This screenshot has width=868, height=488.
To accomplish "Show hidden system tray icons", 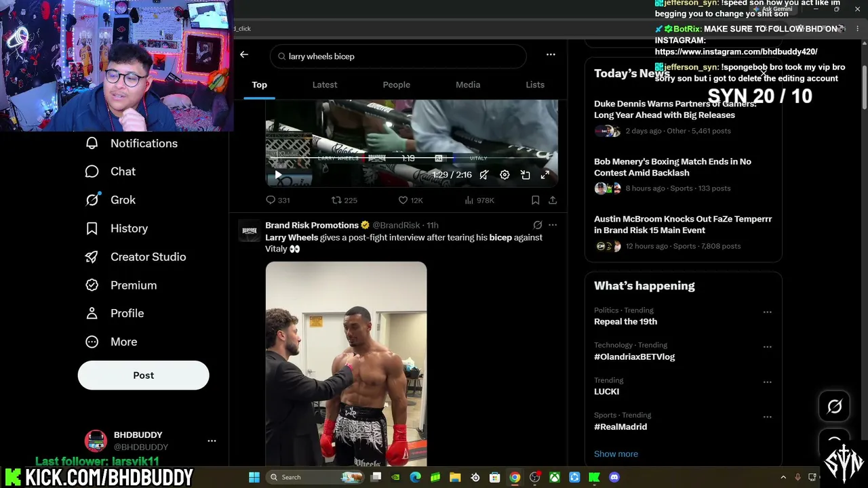I will [783, 477].
